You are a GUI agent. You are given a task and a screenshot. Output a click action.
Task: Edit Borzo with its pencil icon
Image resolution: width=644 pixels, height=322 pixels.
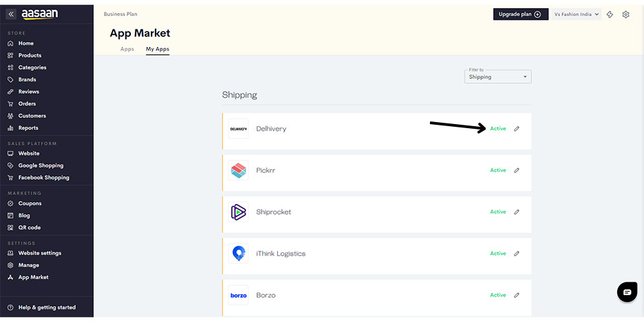[x=517, y=295]
